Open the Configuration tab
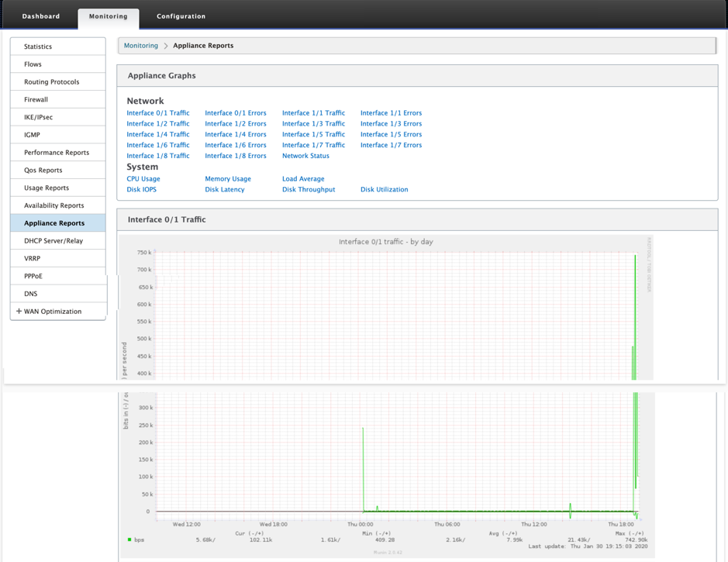The width and height of the screenshot is (728, 562). (x=181, y=16)
